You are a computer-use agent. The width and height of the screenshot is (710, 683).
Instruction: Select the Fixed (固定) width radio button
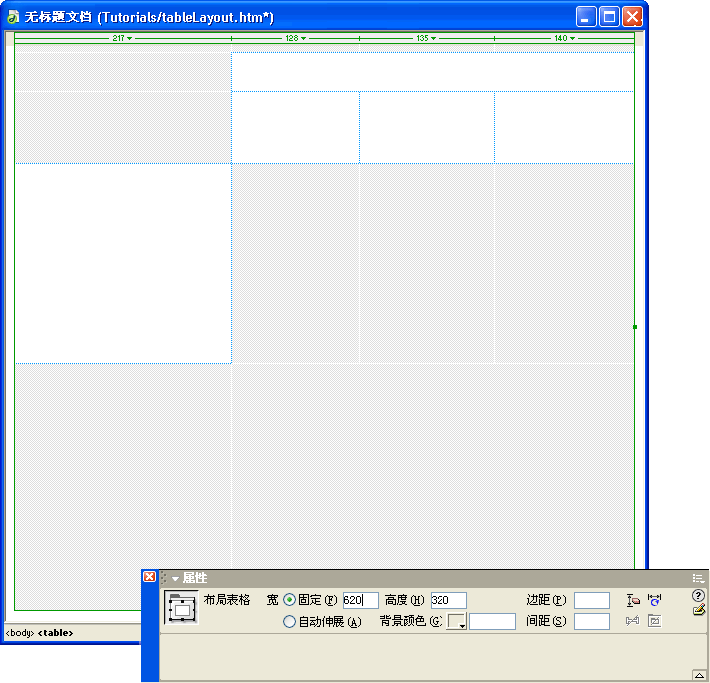[x=289, y=600]
